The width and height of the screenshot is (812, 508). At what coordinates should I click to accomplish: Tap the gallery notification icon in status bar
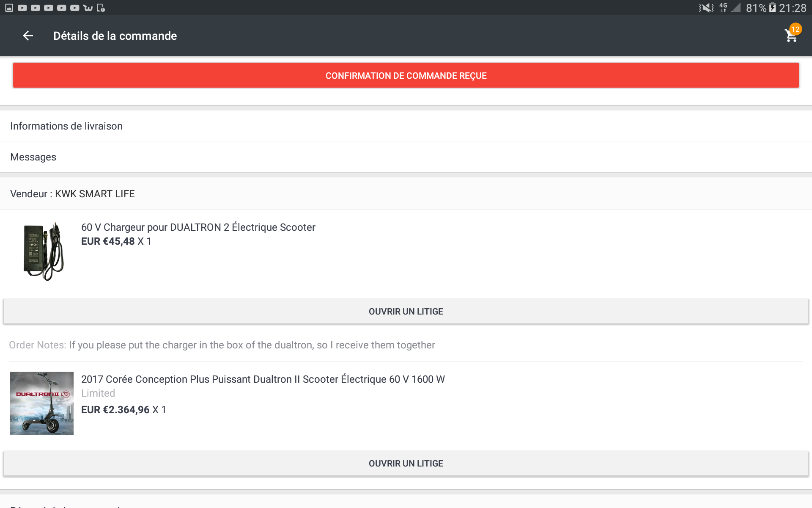[9, 8]
